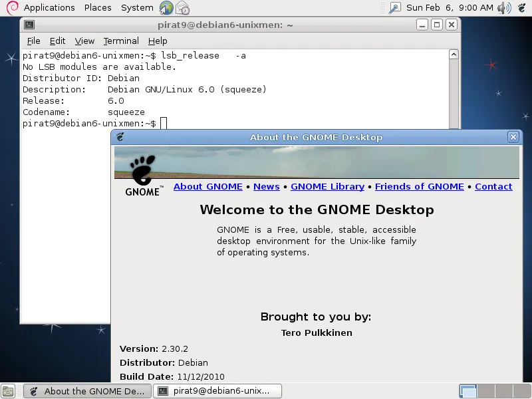Open the Evolution mail launcher icon

pos(182,8)
